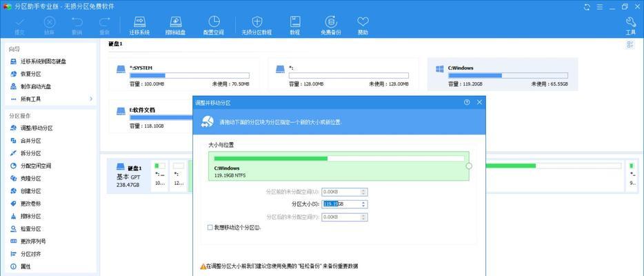
Task: Click the 分区前的未分配空间 spinner arrows
Action: pyautogui.click(x=363, y=192)
